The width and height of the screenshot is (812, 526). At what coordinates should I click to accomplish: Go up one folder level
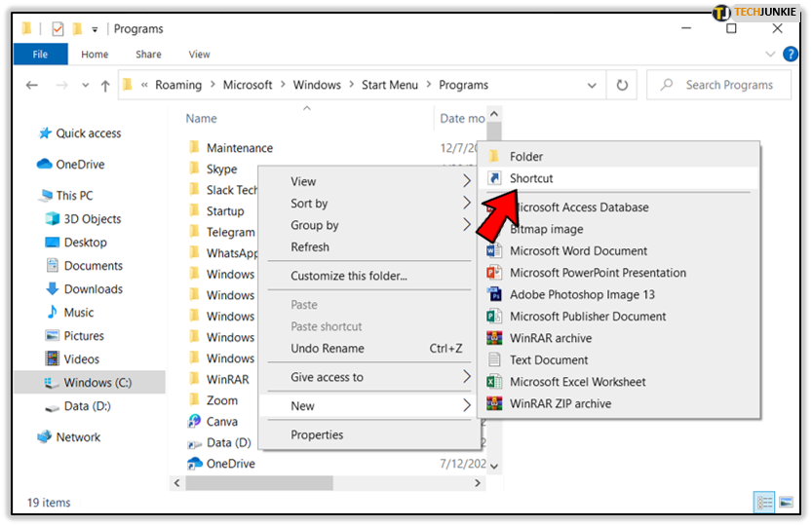[x=105, y=86]
